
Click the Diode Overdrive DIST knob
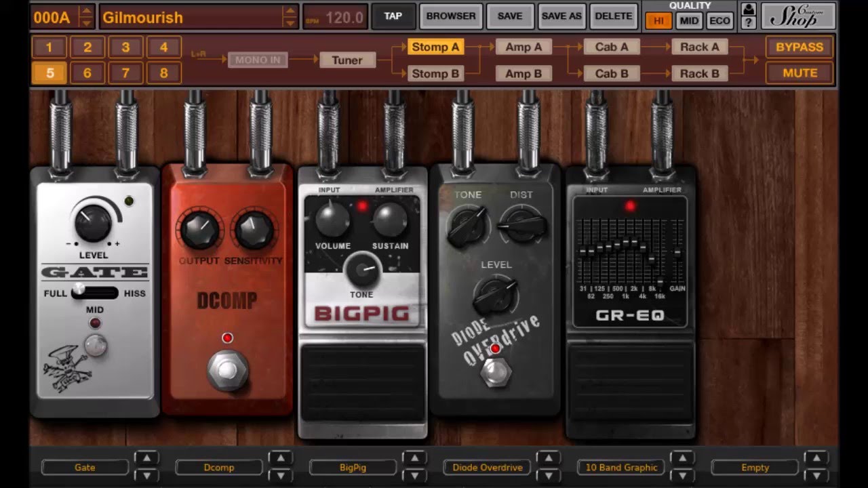click(x=521, y=225)
